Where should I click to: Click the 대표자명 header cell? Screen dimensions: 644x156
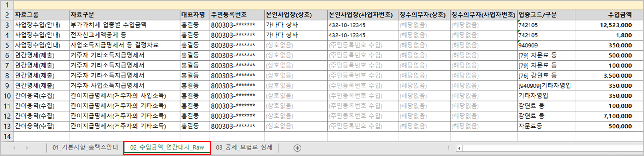[x=195, y=15]
